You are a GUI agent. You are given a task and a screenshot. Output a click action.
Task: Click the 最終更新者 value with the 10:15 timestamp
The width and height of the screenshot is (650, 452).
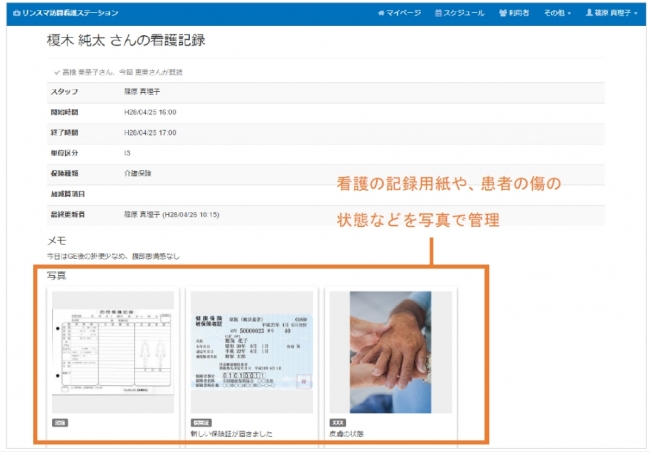[x=170, y=213]
